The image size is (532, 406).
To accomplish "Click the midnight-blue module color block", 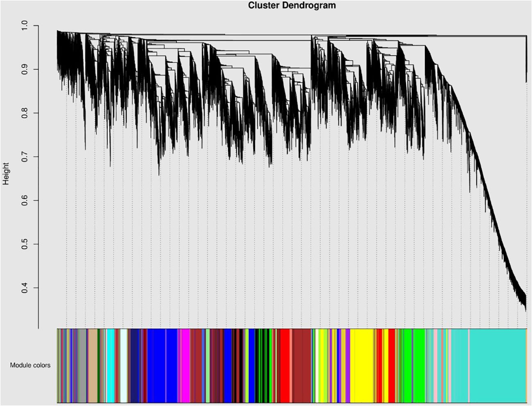I will (134, 365).
